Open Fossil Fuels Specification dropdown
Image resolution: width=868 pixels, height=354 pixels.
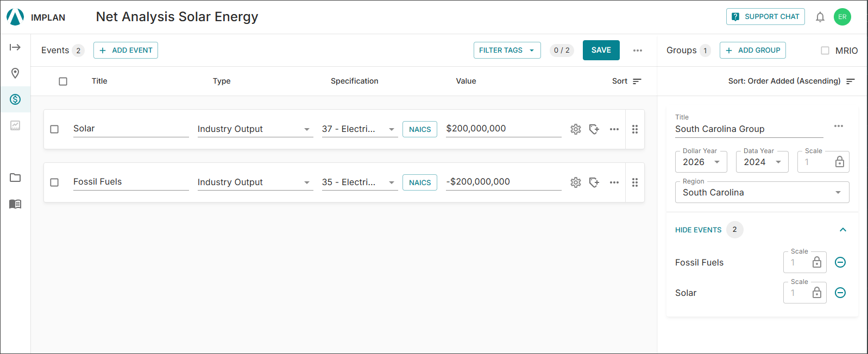point(360,182)
